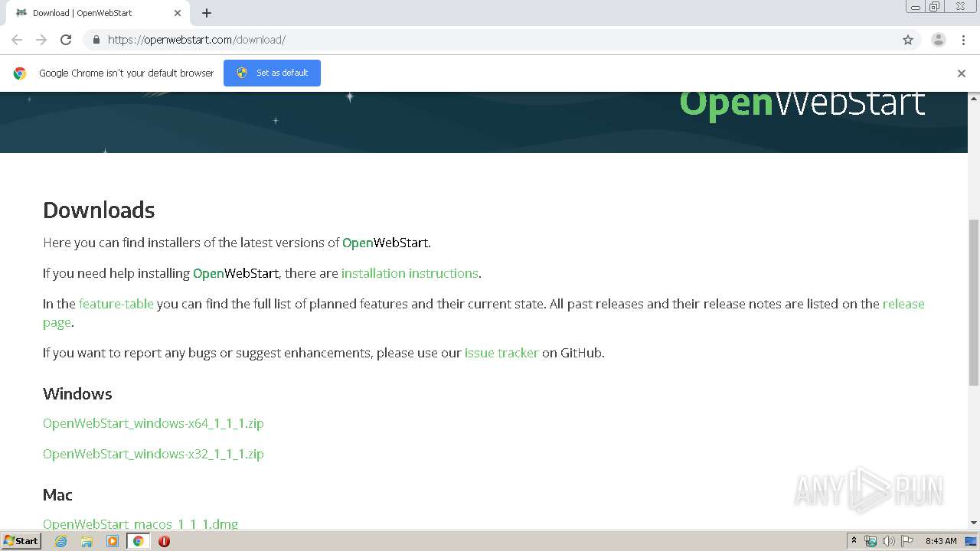The width and height of the screenshot is (980, 551).
Task: Open Windows Explorer from the taskbar
Action: pyautogui.click(x=87, y=541)
